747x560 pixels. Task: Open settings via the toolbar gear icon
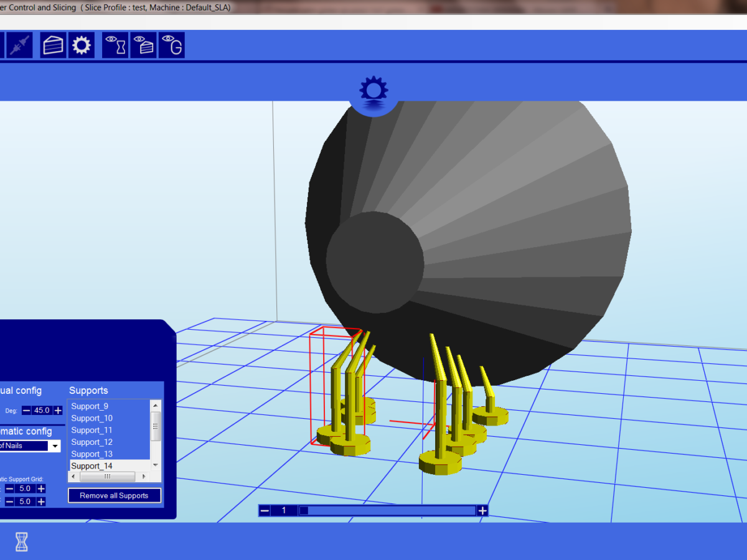[82, 46]
